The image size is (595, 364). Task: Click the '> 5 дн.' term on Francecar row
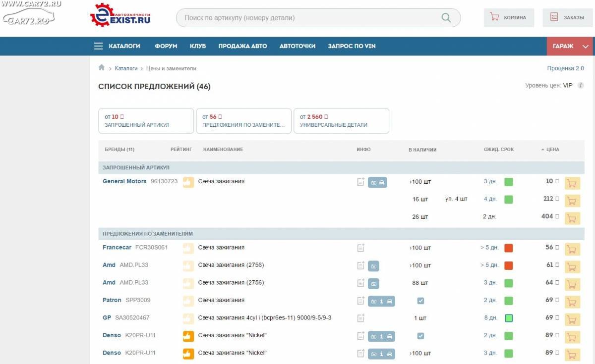[x=489, y=248]
